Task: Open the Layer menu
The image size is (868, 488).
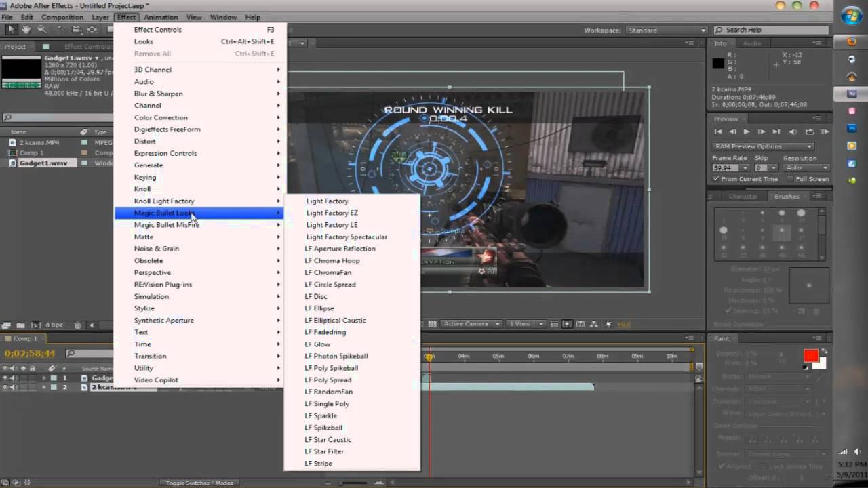Action: click(x=100, y=17)
